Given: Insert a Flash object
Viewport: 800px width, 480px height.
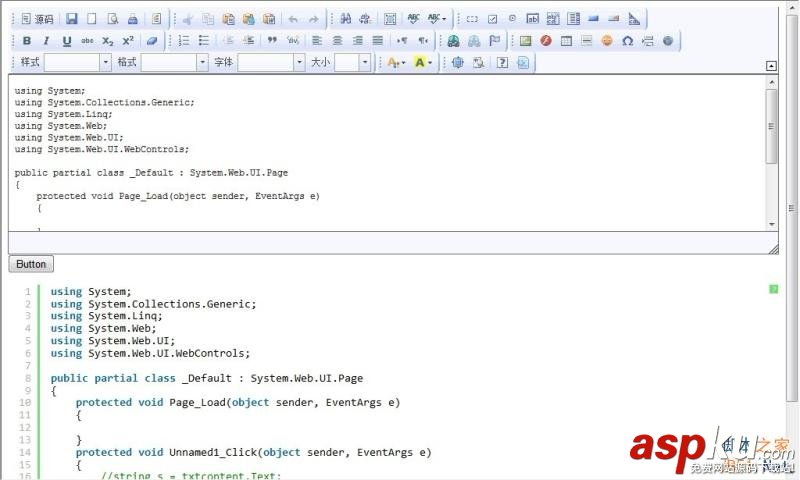Looking at the screenshot, I should click(x=546, y=41).
